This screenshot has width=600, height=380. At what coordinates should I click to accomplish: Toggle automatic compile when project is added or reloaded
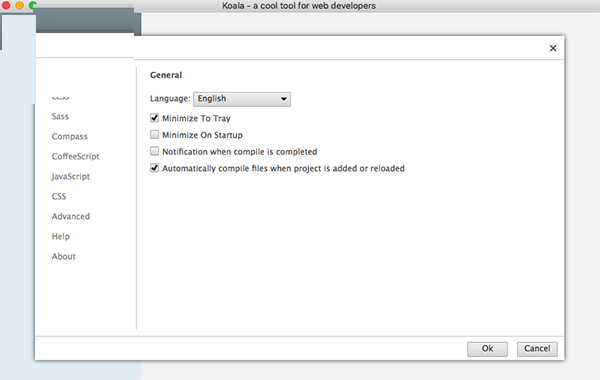click(x=154, y=168)
